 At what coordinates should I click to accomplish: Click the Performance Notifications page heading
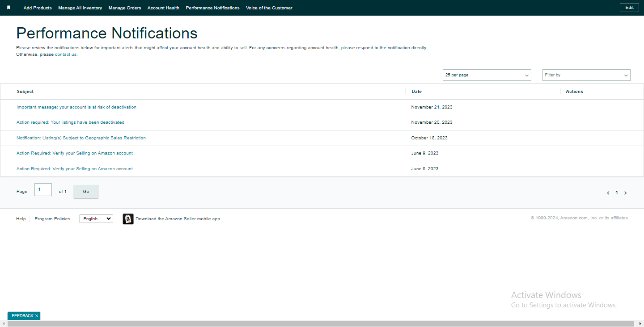(x=107, y=33)
